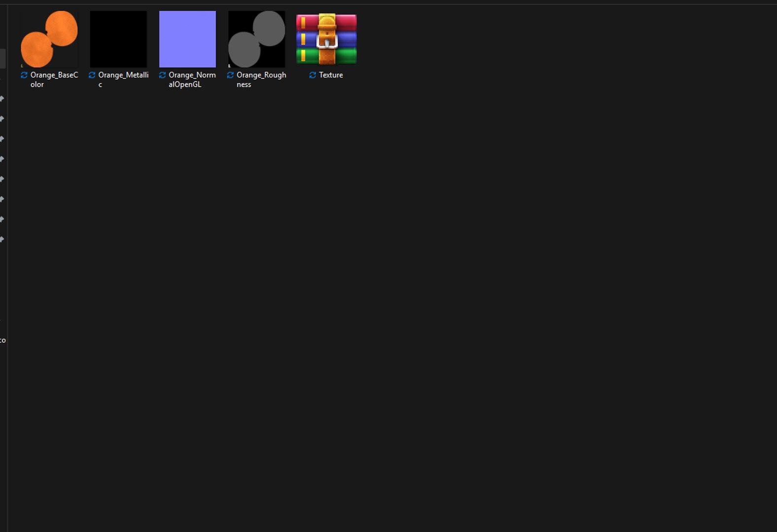This screenshot has width=777, height=532.
Task: Click sync status icon beside Orange_BaseColor
Action: point(24,75)
